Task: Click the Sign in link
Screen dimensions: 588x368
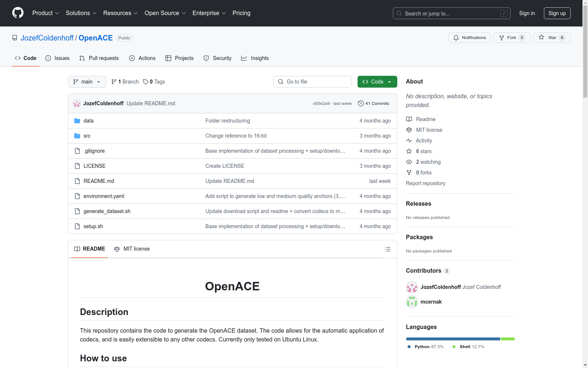Action: (x=527, y=13)
